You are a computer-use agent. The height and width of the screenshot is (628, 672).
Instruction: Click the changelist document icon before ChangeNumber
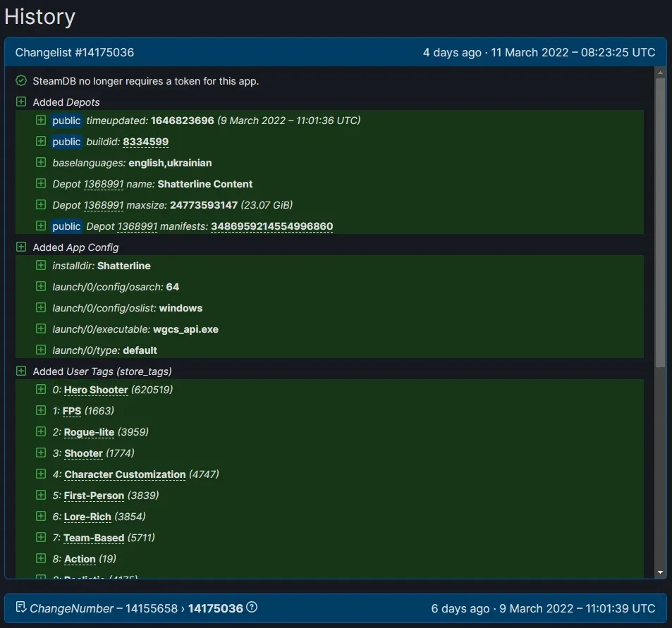coord(20,608)
